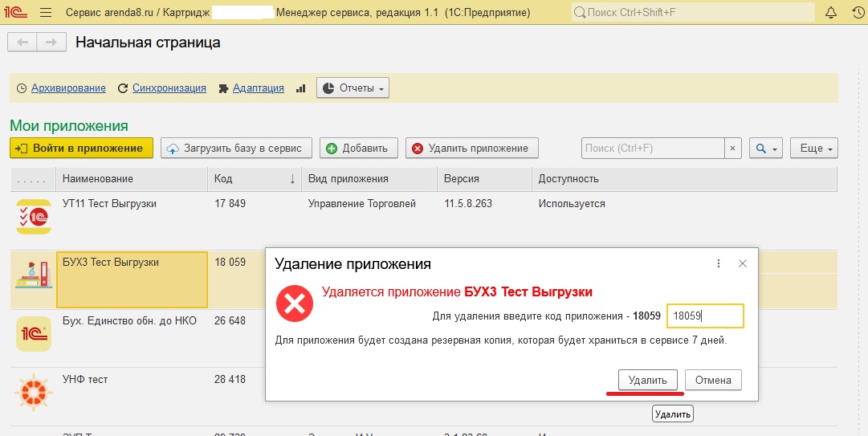
Task: Open the Еще dropdown menu
Action: point(813,149)
